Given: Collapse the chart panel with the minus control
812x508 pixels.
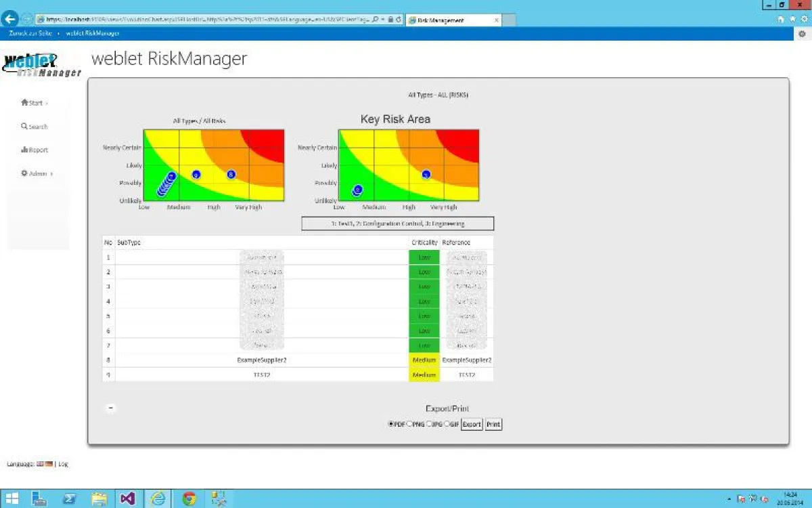Looking at the screenshot, I should [x=110, y=408].
